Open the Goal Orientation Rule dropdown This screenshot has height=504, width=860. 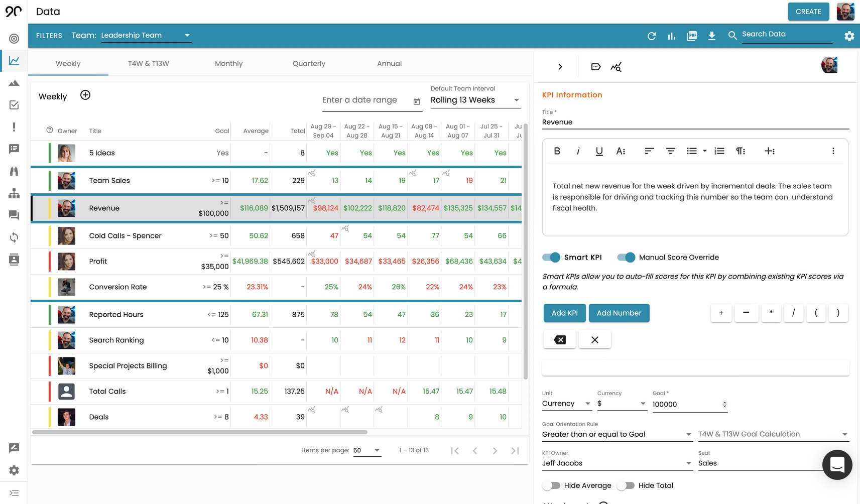pos(617,434)
